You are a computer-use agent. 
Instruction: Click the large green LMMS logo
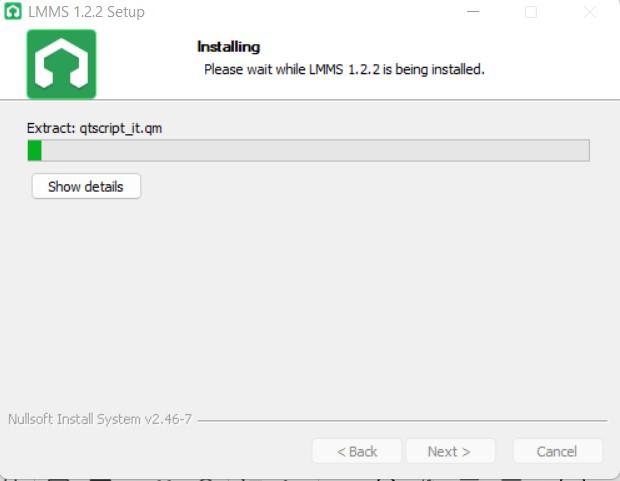(61, 64)
